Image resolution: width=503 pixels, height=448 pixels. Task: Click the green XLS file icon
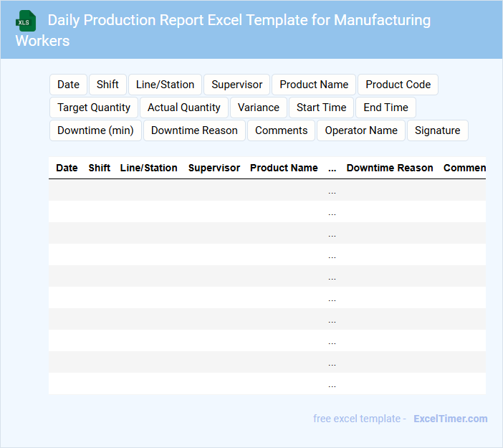(26, 20)
